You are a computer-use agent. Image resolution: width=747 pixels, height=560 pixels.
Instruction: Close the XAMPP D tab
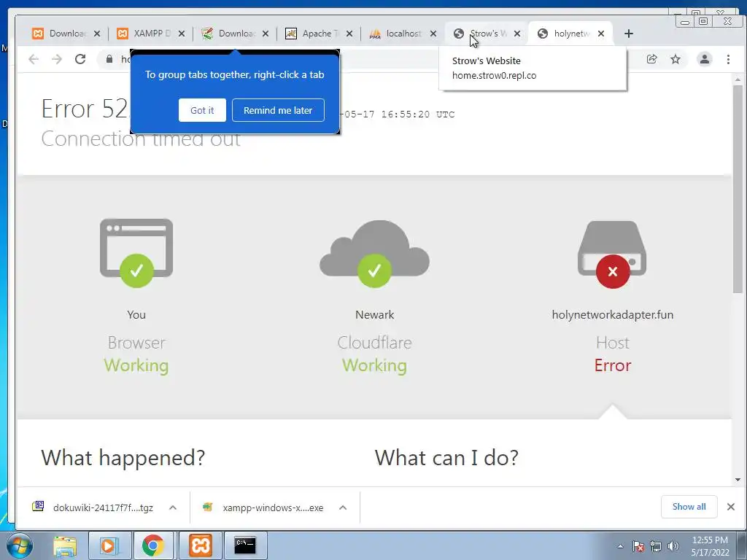point(182,34)
